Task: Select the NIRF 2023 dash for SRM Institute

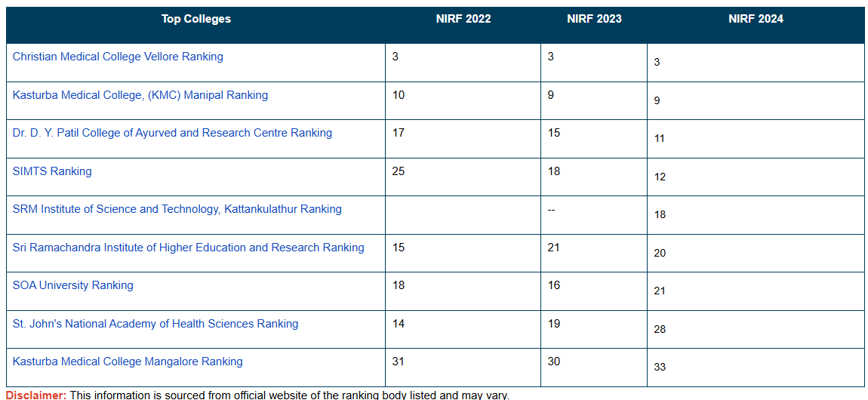Action: pyautogui.click(x=551, y=209)
